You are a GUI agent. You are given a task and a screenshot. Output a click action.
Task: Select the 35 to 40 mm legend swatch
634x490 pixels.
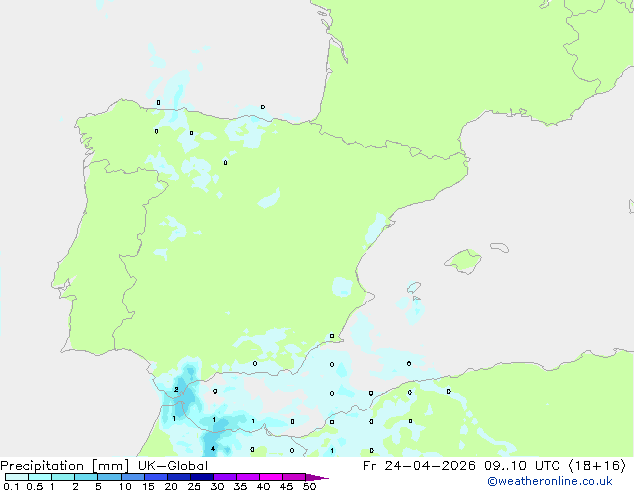(x=247, y=477)
